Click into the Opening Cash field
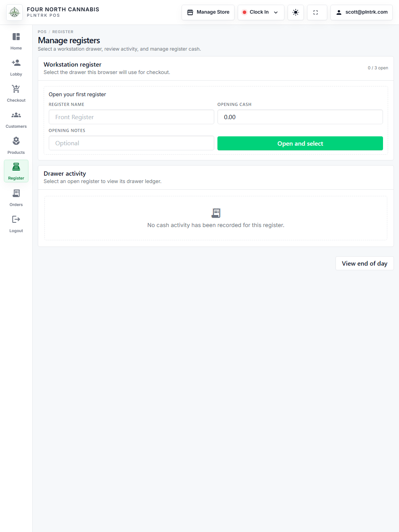399x532 pixels. point(300,117)
